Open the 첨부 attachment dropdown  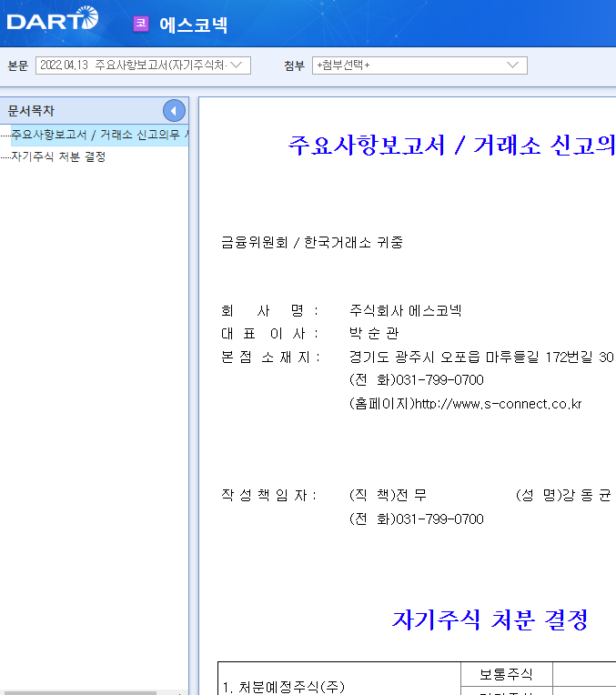pyautogui.click(x=419, y=65)
